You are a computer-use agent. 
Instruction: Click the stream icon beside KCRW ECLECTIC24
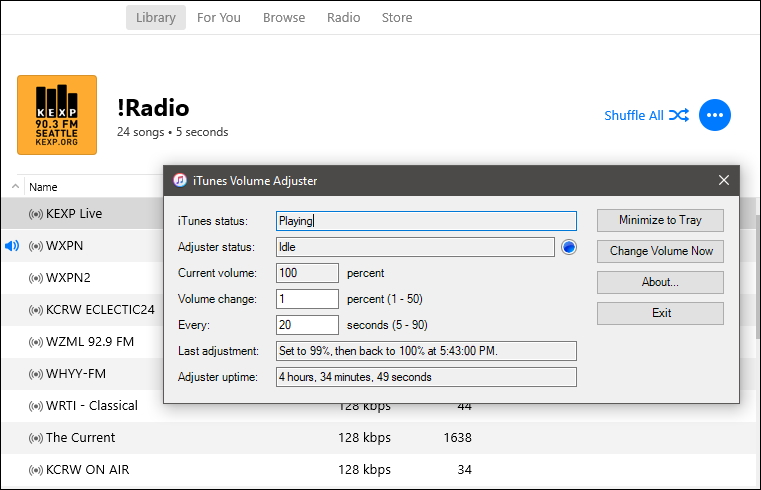pos(36,310)
